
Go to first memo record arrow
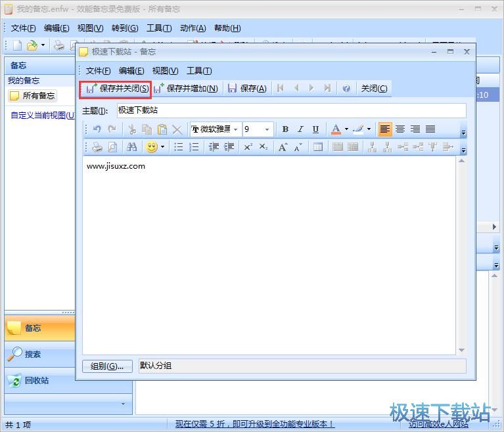(281, 88)
